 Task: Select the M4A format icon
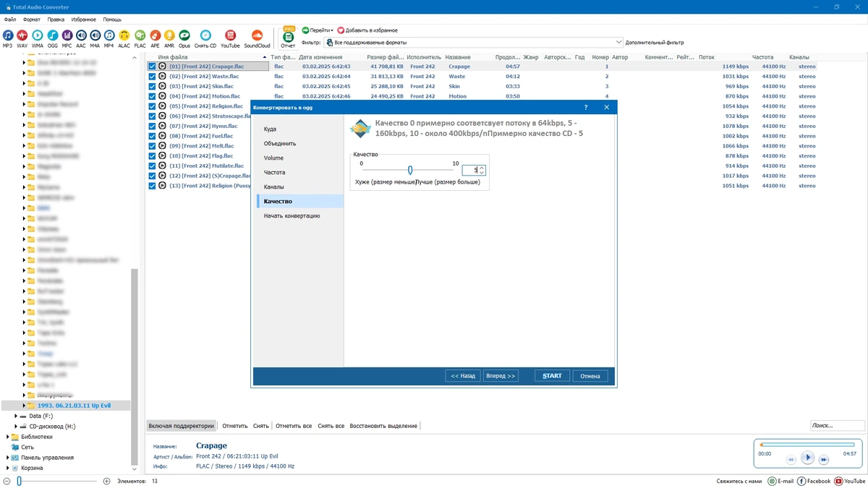click(x=95, y=35)
